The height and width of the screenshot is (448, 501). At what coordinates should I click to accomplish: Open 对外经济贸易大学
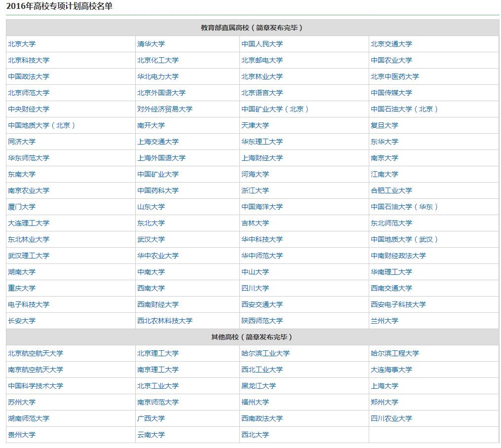click(x=165, y=109)
